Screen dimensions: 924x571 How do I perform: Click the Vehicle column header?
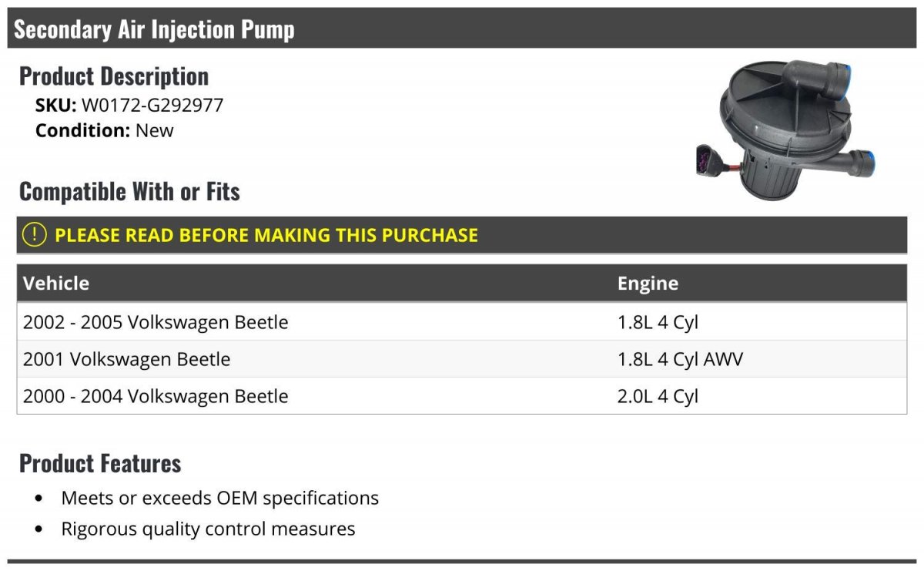[56, 283]
